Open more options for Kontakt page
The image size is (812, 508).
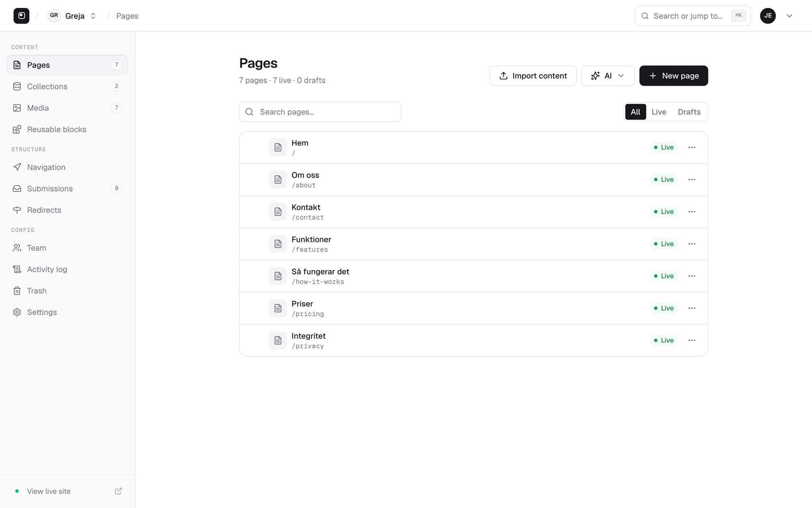click(692, 212)
